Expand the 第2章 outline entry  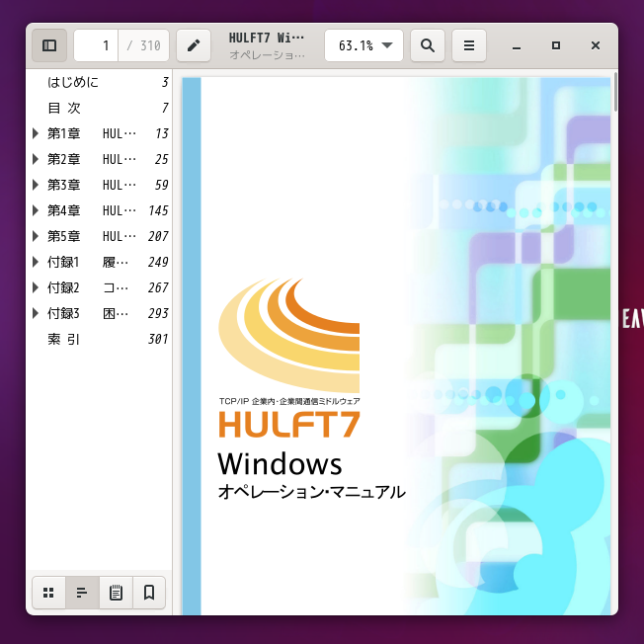36,159
